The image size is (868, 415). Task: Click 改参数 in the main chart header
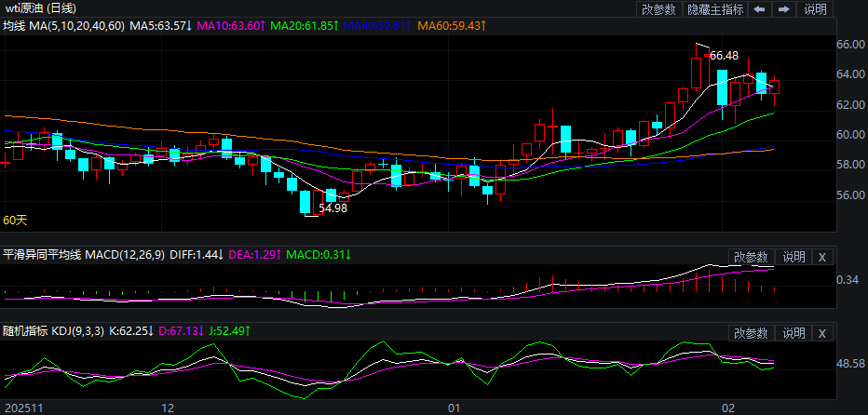tap(659, 9)
